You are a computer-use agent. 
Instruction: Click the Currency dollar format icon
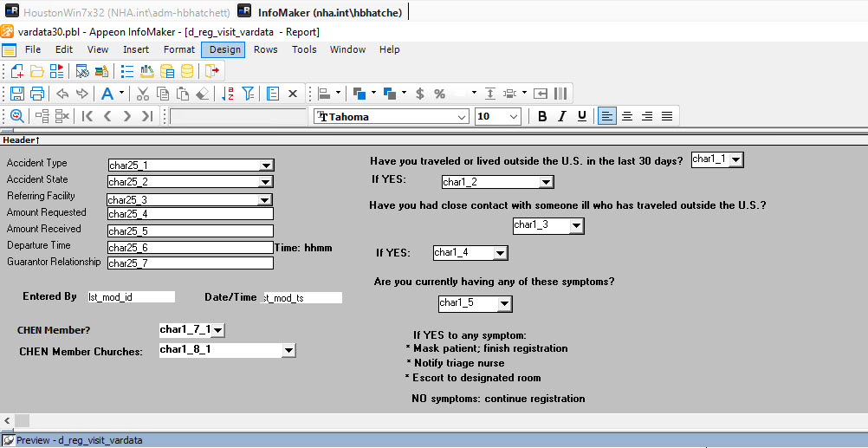[x=419, y=94]
